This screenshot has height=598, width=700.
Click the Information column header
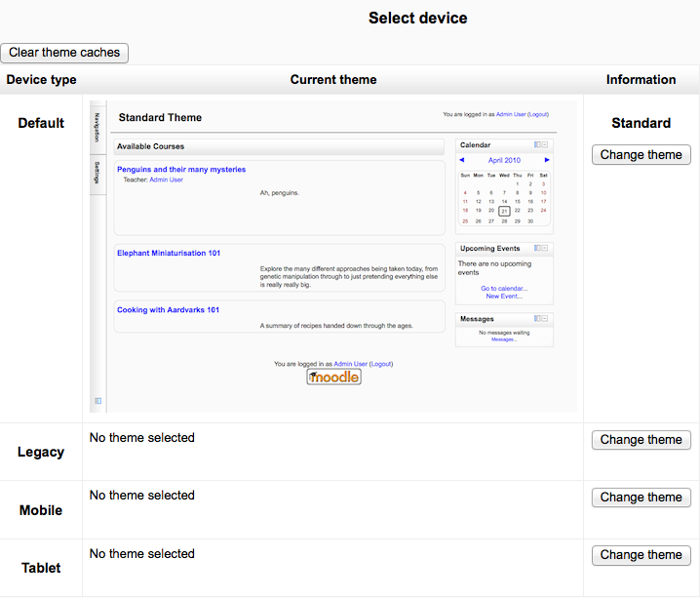coord(642,80)
